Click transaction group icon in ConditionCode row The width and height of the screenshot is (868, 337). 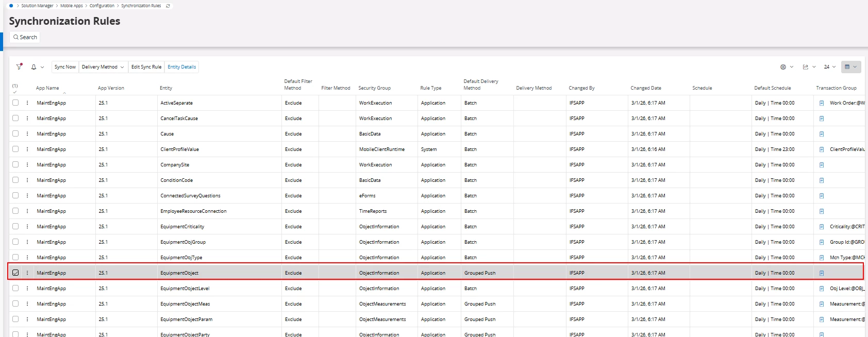tap(822, 180)
